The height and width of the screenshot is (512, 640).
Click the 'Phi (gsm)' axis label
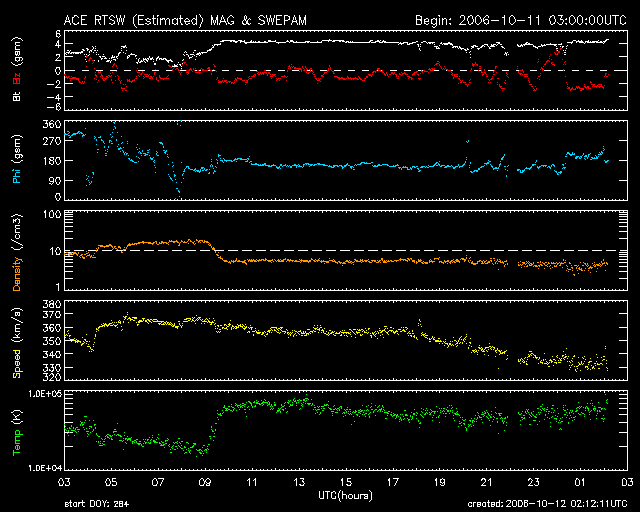pyautogui.click(x=17, y=159)
